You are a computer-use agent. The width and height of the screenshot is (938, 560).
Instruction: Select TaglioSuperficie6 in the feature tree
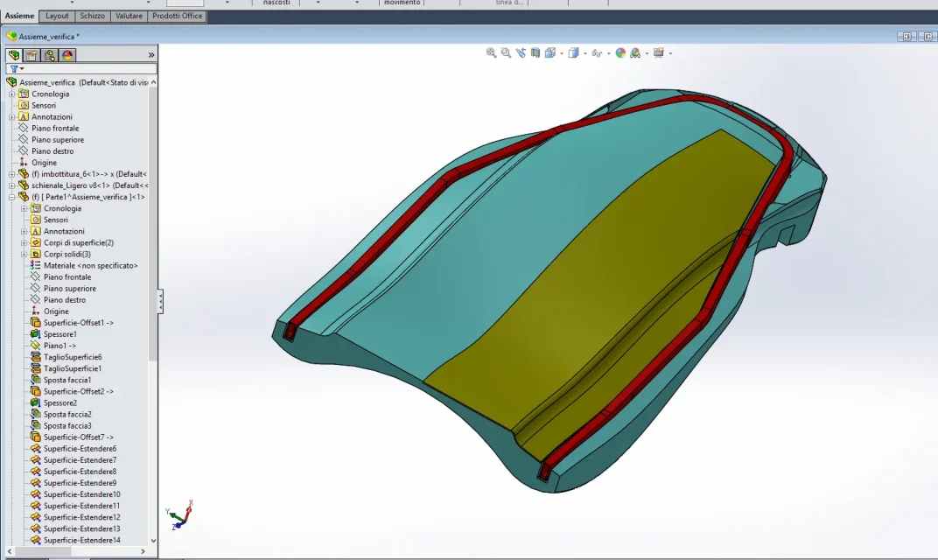click(73, 357)
